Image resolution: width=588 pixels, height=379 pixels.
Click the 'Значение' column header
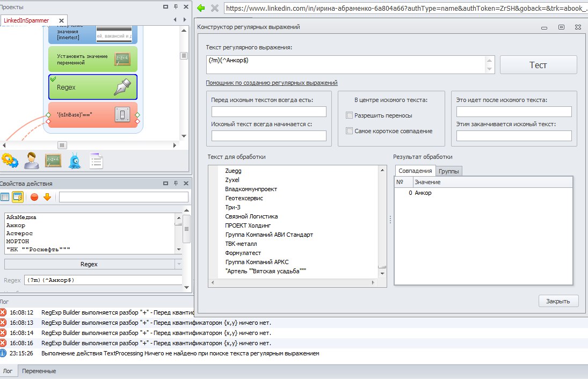click(493, 182)
